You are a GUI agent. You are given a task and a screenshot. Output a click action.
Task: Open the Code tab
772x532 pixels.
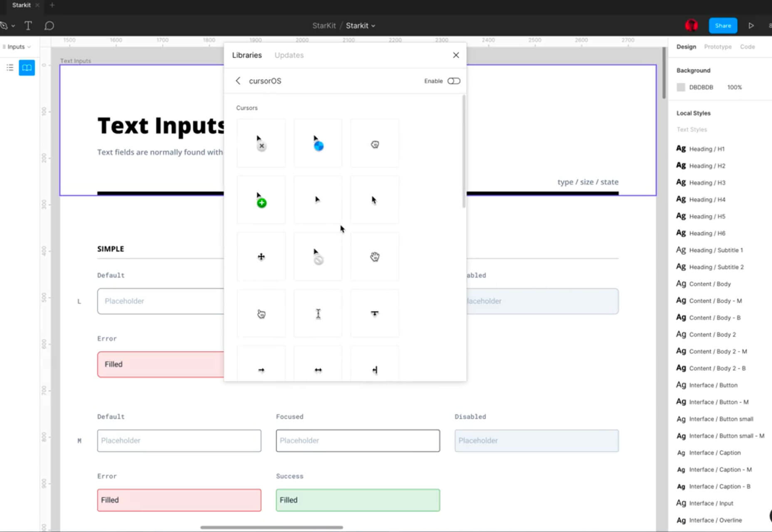[747, 47]
